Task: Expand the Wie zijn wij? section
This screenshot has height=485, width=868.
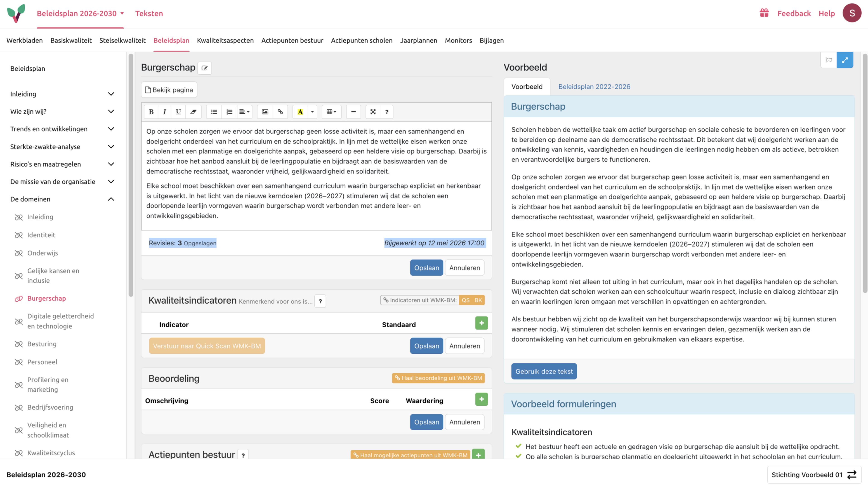Action: click(x=111, y=111)
